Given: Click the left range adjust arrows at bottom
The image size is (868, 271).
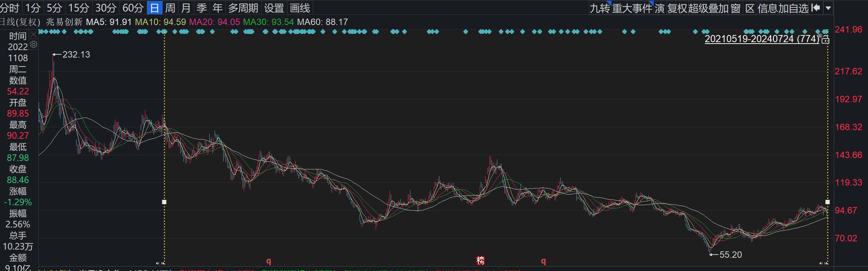Looking at the screenshot, I should pyautogui.click(x=160, y=263).
